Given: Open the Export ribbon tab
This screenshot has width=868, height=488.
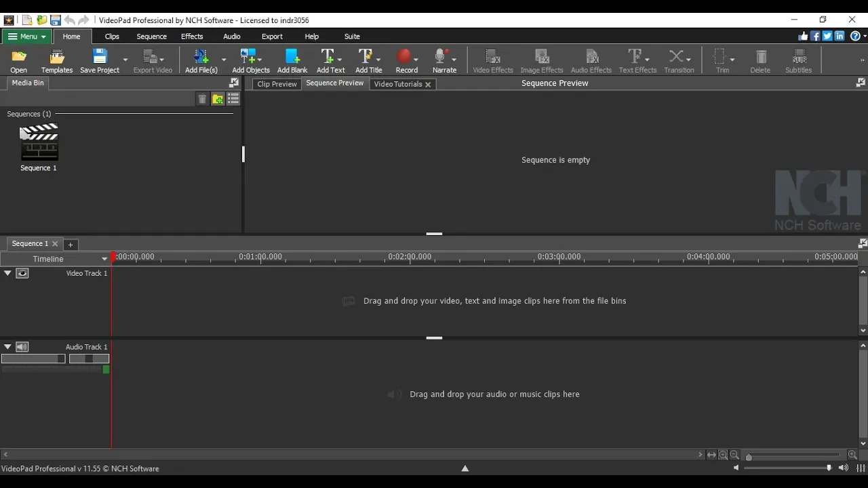Looking at the screenshot, I should (x=272, y=37).
